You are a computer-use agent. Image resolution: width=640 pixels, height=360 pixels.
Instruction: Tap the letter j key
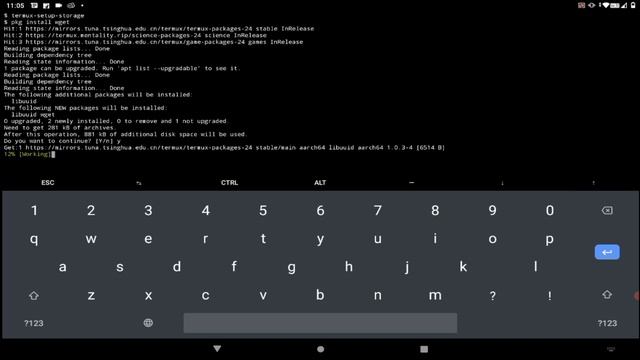point(407,267)
